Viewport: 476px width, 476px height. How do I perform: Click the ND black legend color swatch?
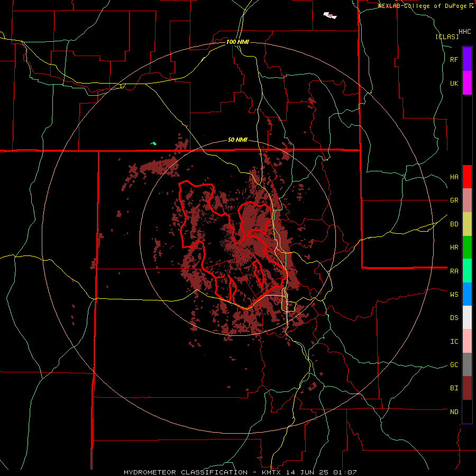[x=467, y=411]
